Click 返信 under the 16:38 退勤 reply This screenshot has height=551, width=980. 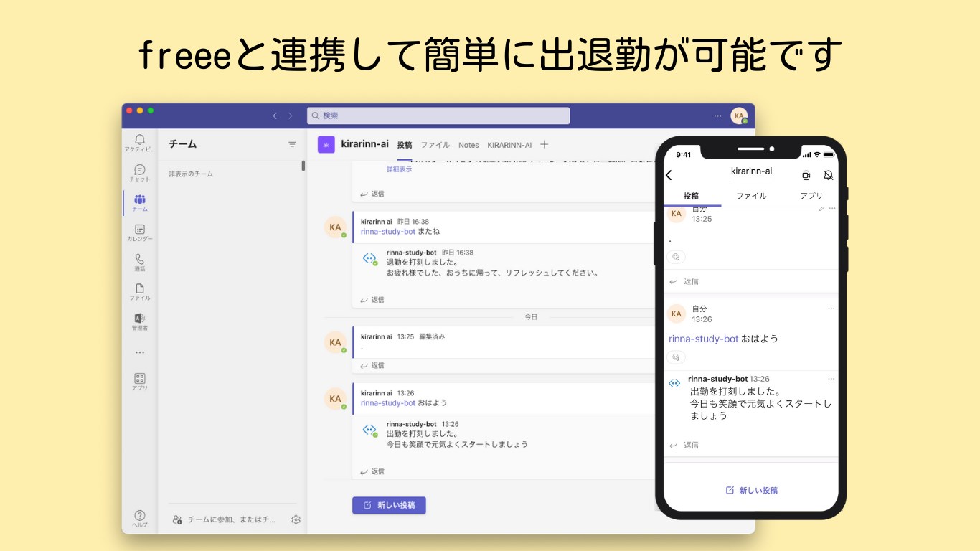[372, 300]
